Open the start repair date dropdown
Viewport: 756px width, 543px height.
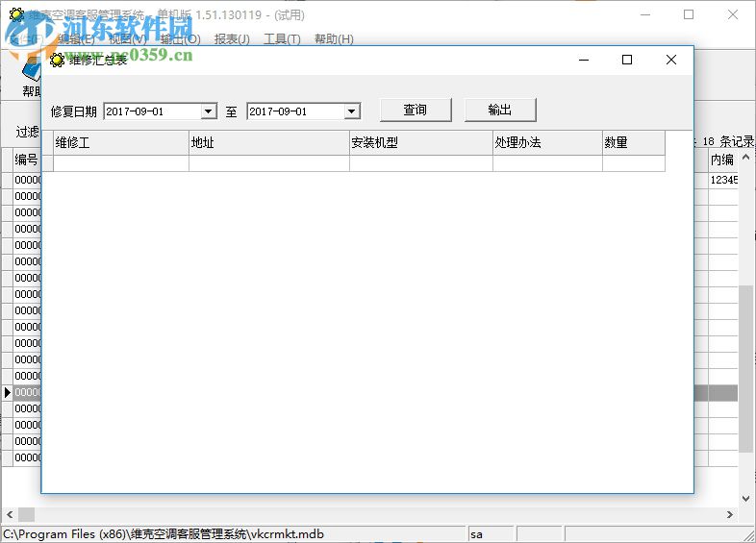208,111
